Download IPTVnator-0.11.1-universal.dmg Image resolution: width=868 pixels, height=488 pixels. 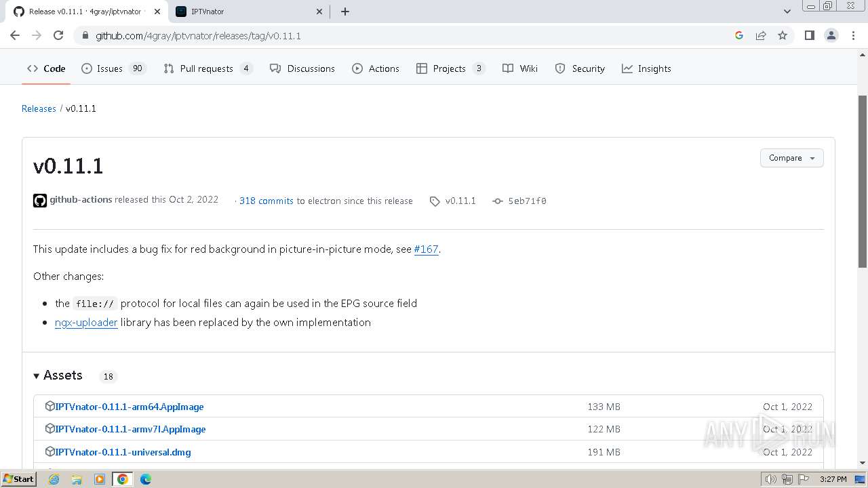tap(123, 452)
